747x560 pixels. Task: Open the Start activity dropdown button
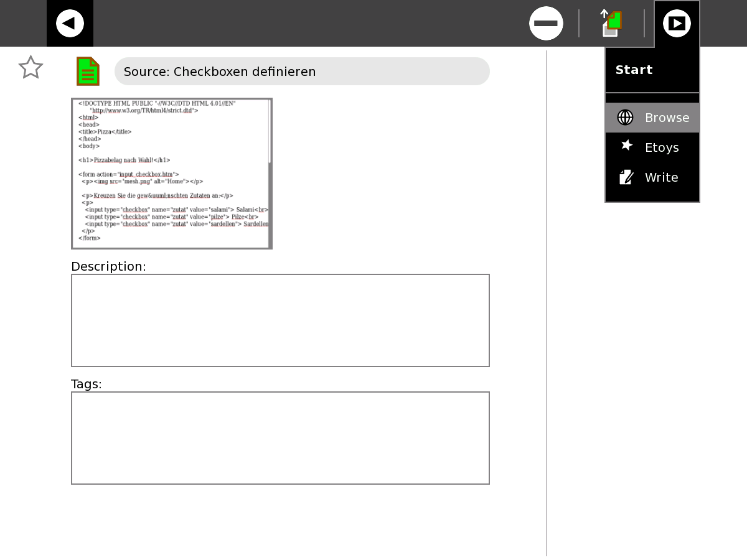677,24
